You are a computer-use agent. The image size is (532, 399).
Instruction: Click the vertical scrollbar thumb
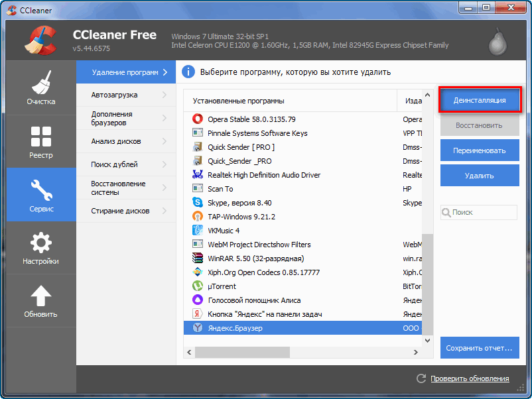click(x=427, y=284)
